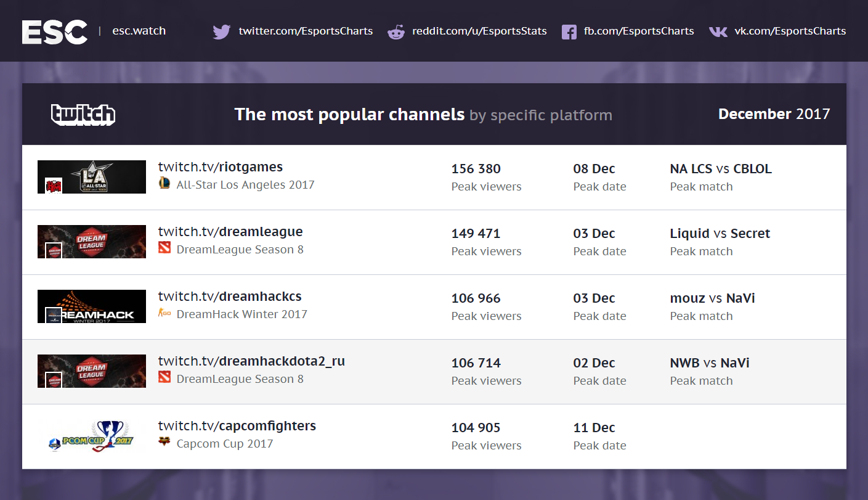This screenshot has height=500, width=868.
Task: Click the Twitch logo
Action: (83, 115)
